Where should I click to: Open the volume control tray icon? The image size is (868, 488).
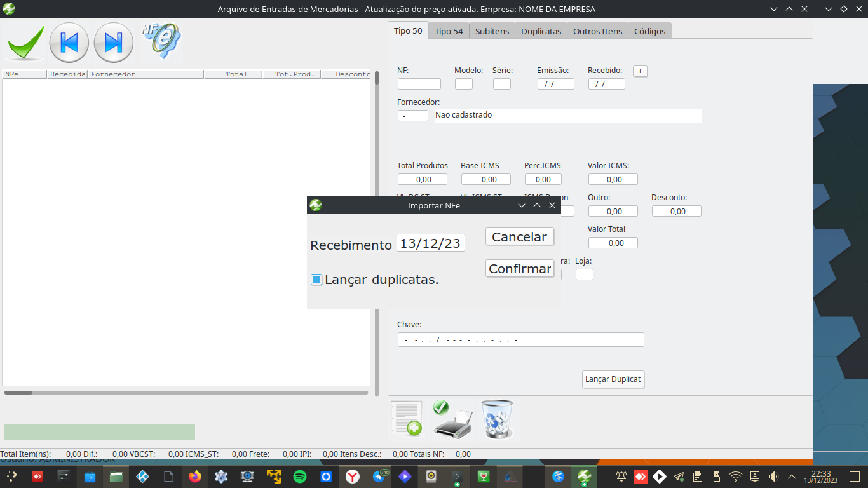pos(773,476)
